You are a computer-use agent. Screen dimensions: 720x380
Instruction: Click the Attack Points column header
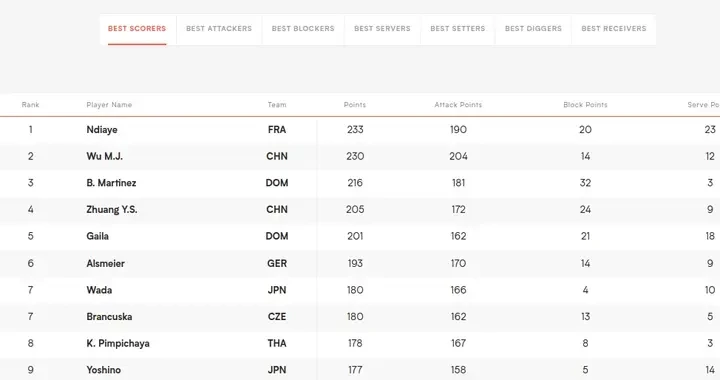(458, 105)
